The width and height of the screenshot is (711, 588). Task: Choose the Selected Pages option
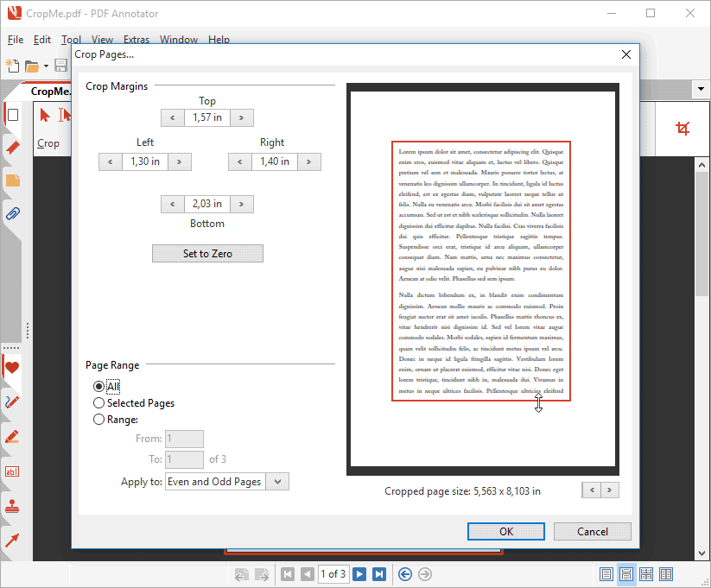[x=98, y=403]
